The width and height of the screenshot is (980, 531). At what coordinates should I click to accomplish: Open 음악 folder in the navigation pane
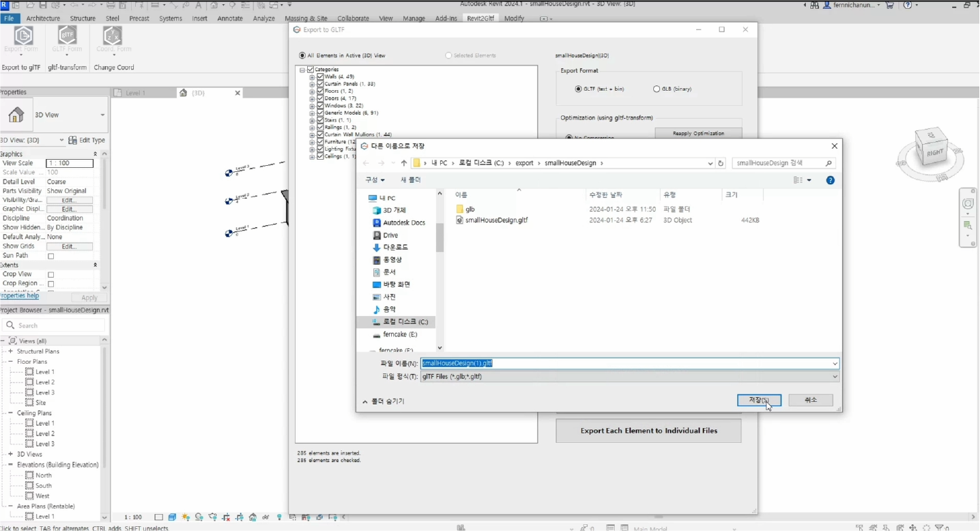pyautogui.click(x=389, y=309)
